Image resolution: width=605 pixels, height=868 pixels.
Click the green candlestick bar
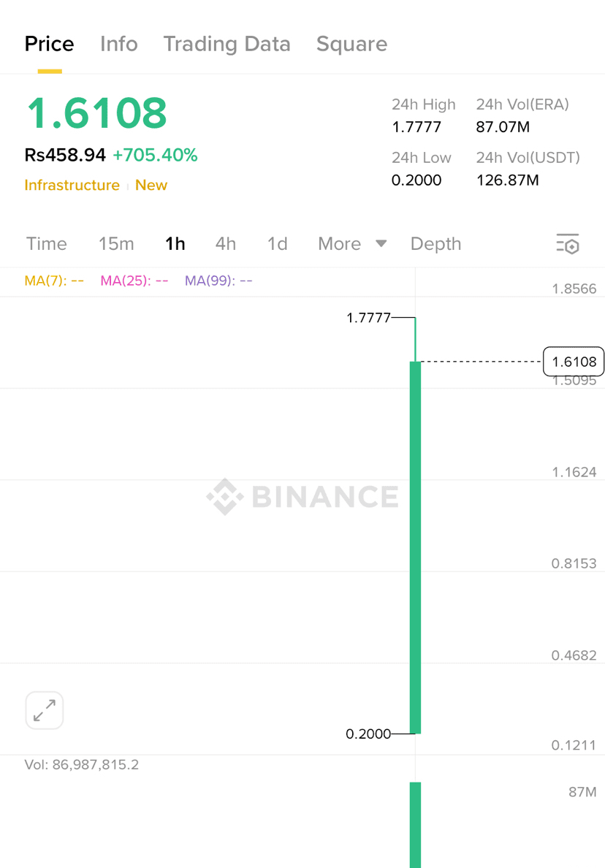coord(415,548)
